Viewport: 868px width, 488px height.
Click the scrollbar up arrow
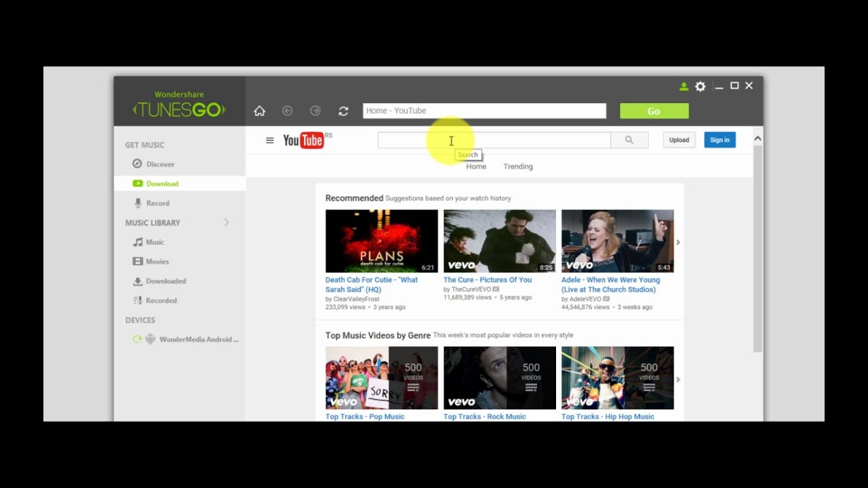coord(757,138)
